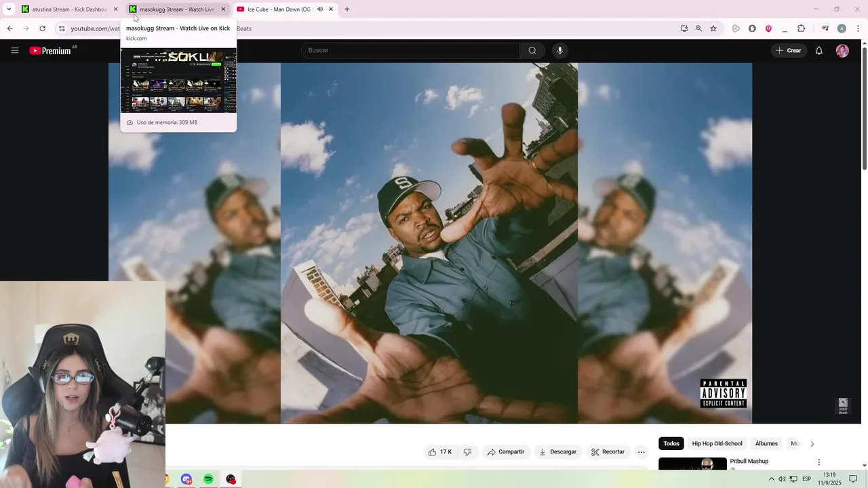The height and width of the screenshot is (488, 868).
Task: Select the Hip Hop Old-School filter chip
Action: click(717, 444)
